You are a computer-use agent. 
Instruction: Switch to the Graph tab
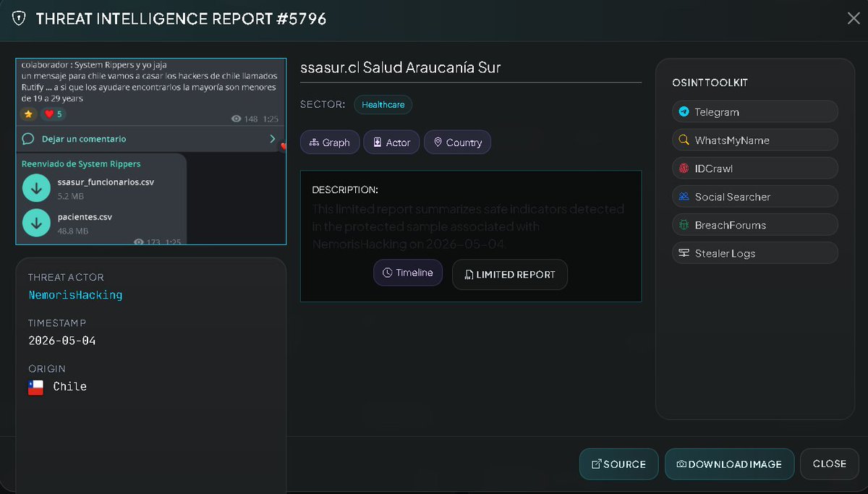330,142
